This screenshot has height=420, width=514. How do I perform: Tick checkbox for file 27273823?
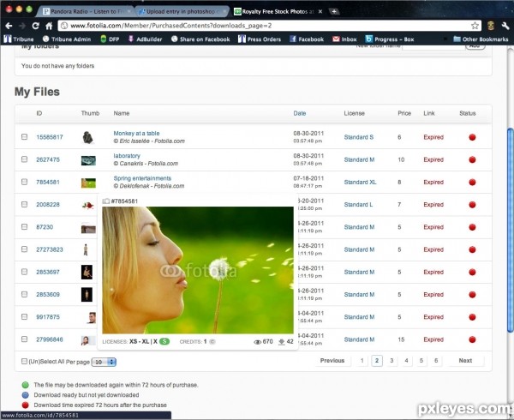pyautogui.click(x=24, y=249)
